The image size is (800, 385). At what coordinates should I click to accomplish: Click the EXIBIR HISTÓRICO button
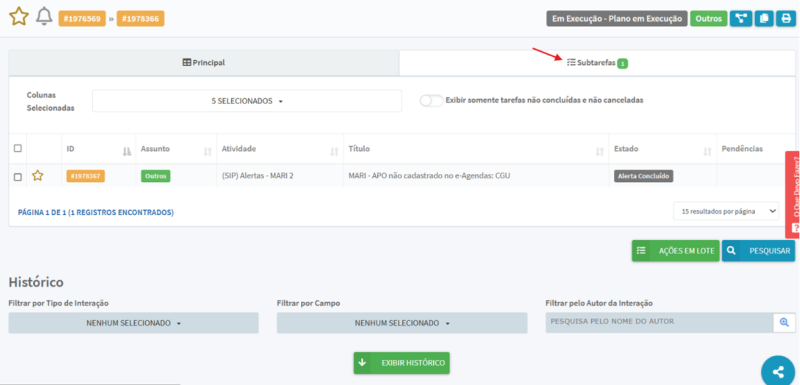(402, 363)
